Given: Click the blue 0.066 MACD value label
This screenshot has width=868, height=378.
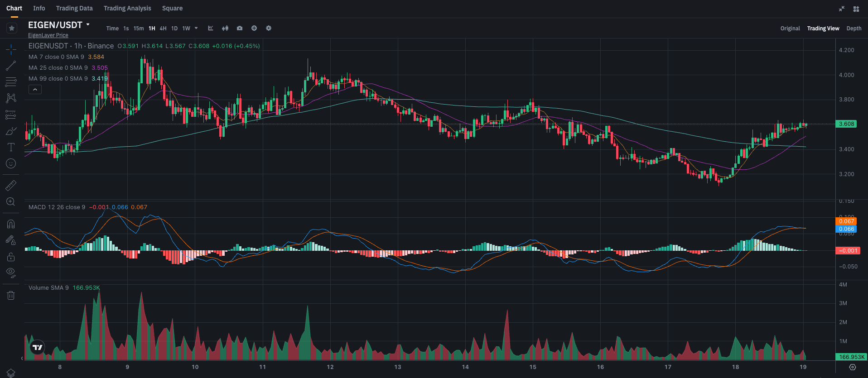Looking at the screenshot, I should [x=846, y=229].
